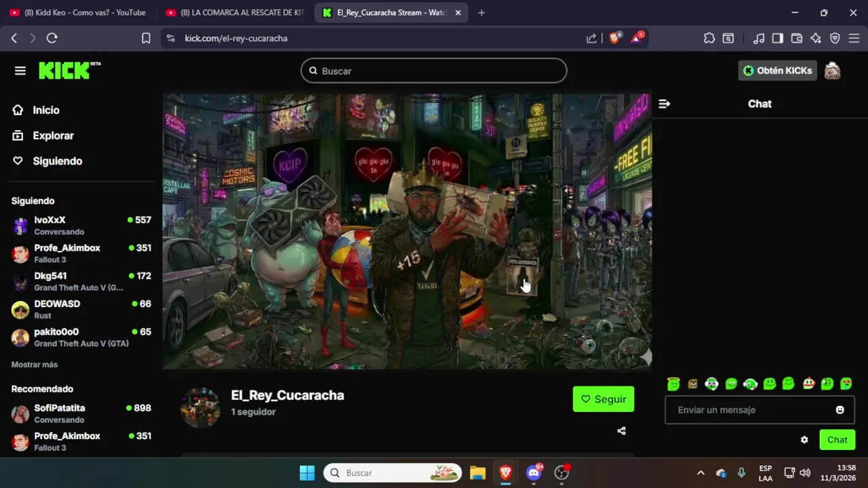Show hidden tray icons chevron
This screenshot has height=488, width=868.
tap(701, 472)
